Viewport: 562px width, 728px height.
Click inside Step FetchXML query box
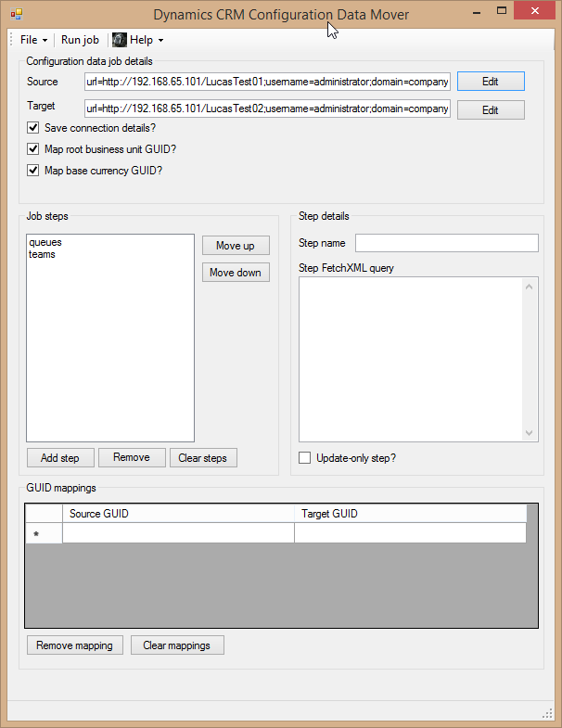pyautogui.click(x=411, y=359)
